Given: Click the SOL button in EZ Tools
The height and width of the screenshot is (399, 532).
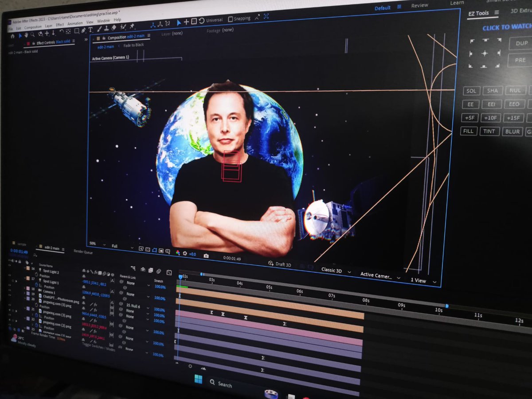Looking at the screenshot, I should click(471, 91).
